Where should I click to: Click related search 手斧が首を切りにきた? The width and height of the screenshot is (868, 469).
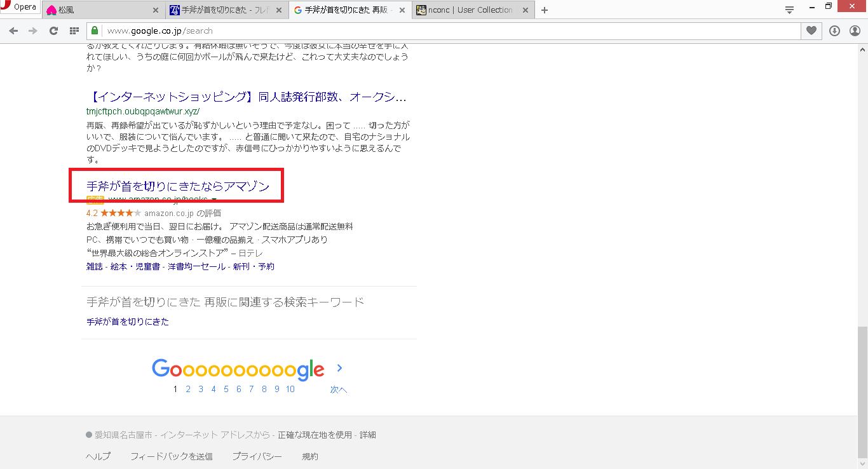128,322
